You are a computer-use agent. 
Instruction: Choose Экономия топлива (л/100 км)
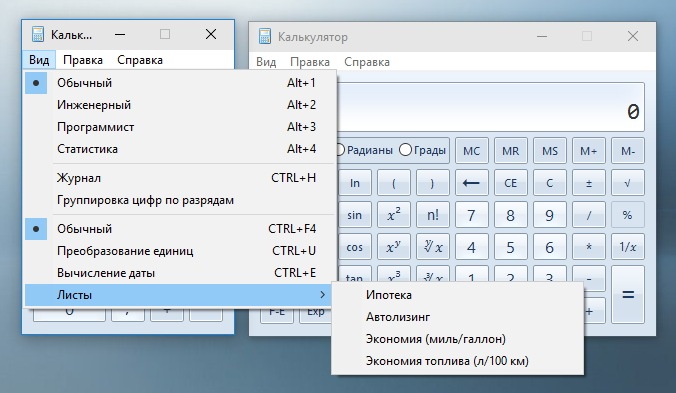point(457,361)
